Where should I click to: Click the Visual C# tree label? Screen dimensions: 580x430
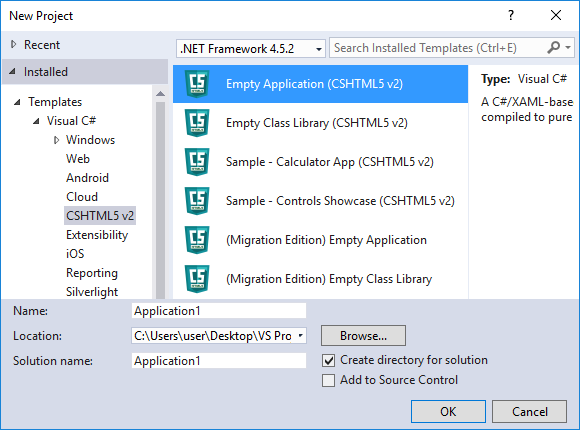tap(71, 121)
